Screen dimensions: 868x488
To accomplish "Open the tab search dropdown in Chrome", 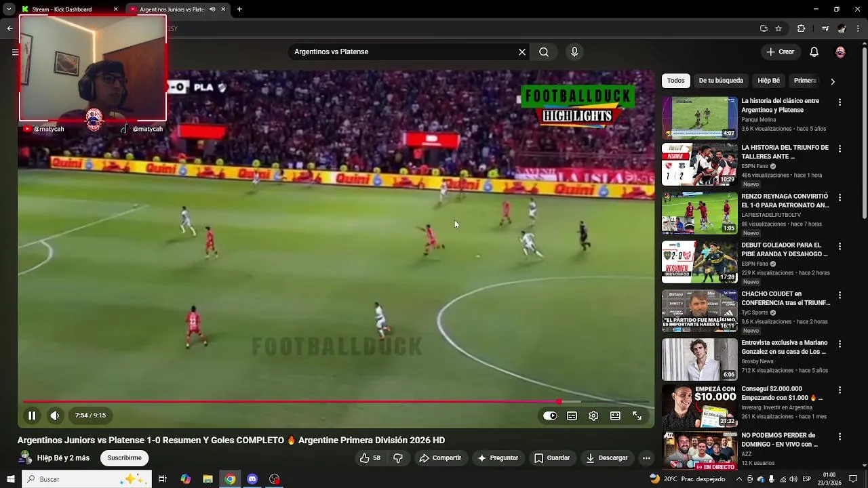I will click(x=9, y=9).
